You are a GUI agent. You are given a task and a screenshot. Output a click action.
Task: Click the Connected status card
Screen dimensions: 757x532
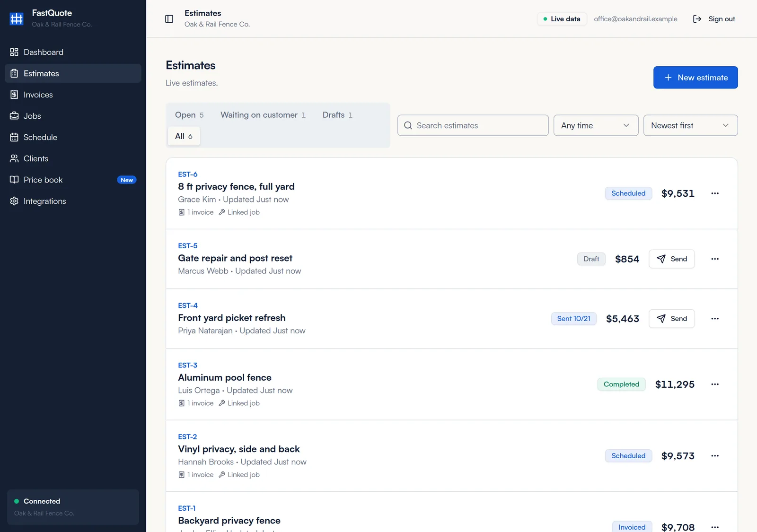(73, 507)
